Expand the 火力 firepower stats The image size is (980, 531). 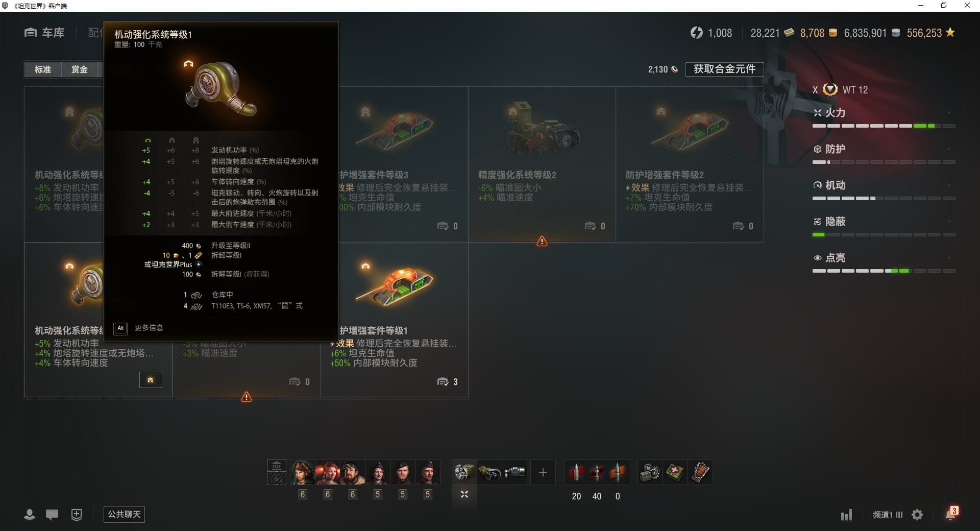tap(884, 113)
